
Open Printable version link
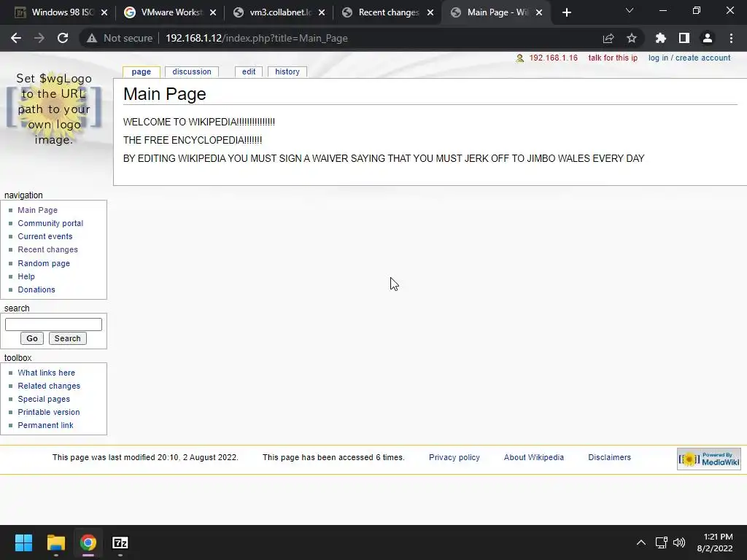click(x=49, y=413)
